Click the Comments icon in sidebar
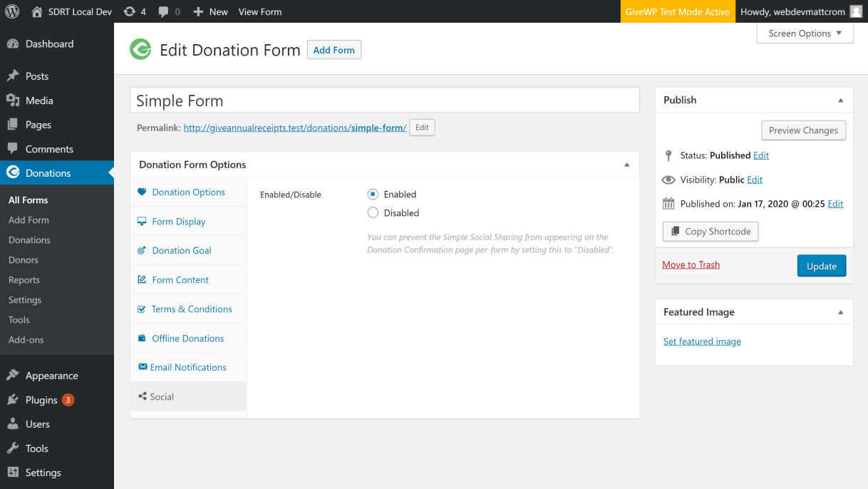Screen dimensions: 868x489 point(13,148)
